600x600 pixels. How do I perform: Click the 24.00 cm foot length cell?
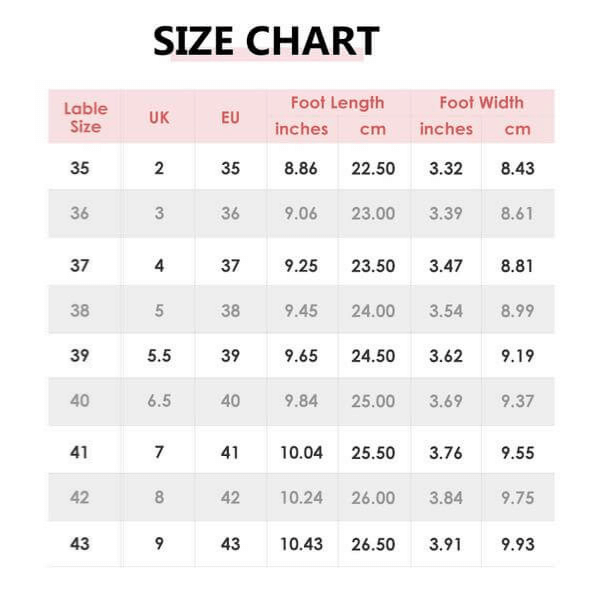click(x=373, y=310)
